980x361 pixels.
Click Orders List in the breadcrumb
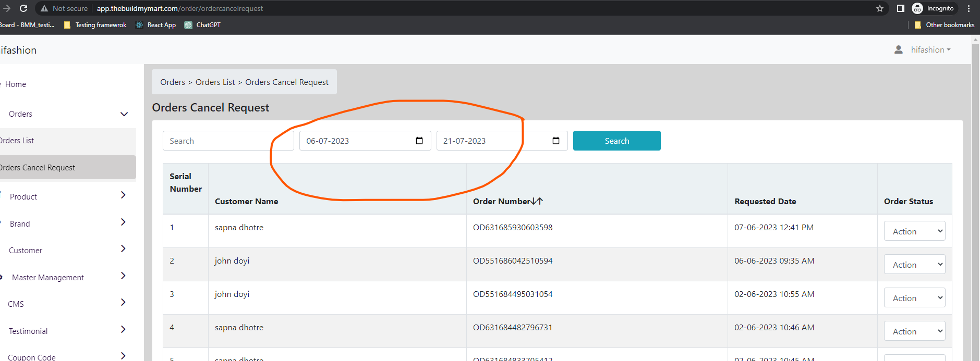coord(215,82)
